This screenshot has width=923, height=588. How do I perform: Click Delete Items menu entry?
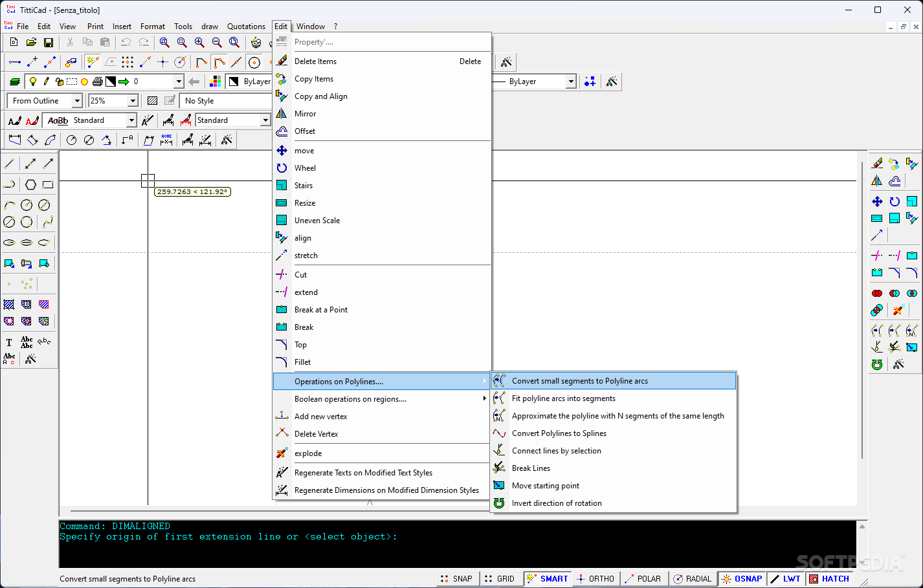382,61
